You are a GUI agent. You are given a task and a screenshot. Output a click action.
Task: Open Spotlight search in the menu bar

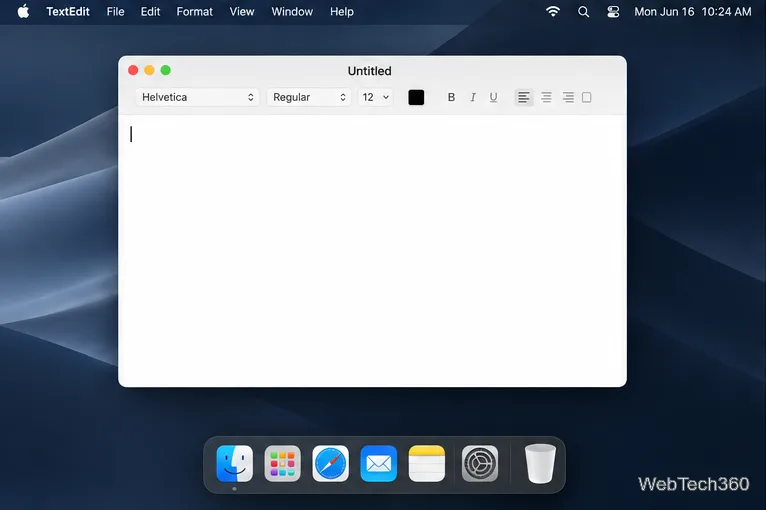click(583, 12)
